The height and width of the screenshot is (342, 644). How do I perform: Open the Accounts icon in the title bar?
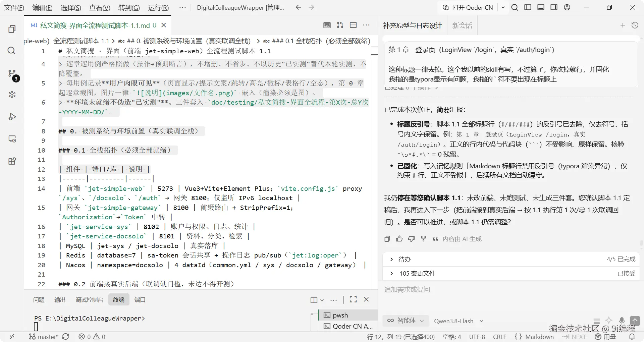point(567,7)
